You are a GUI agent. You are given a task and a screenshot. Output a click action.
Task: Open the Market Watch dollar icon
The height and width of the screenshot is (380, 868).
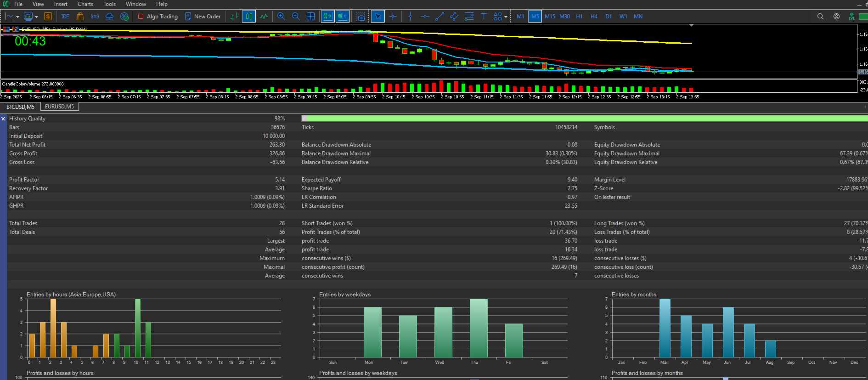(x=48, y=17)
